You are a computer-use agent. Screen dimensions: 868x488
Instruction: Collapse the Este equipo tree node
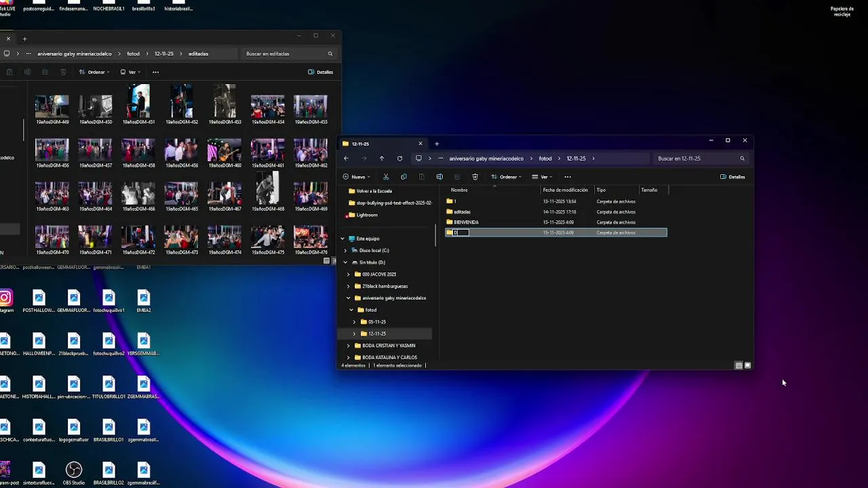click(x=343, y=239)
